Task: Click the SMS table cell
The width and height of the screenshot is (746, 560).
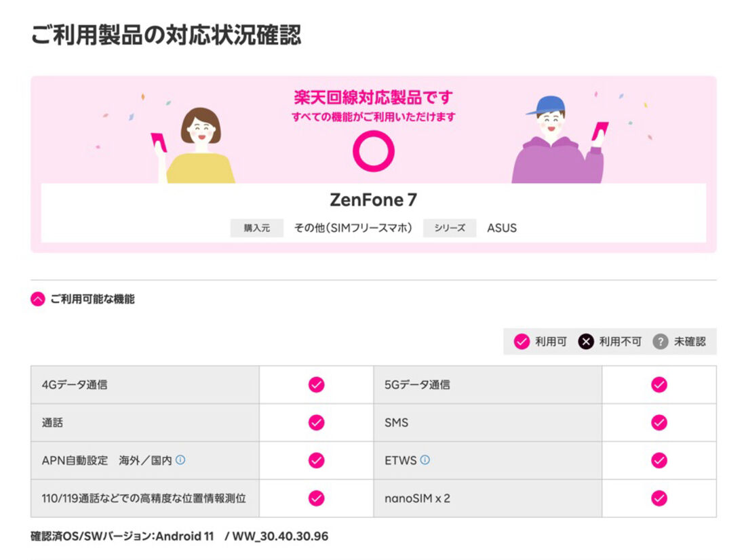Action: 488,422
